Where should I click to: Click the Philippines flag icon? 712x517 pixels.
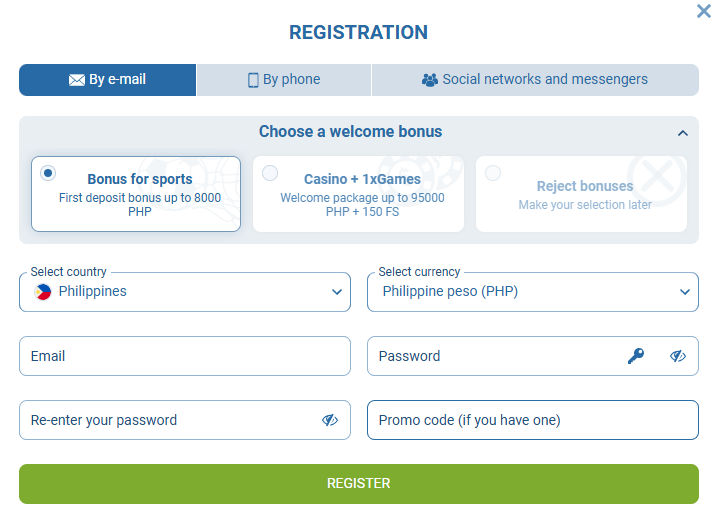click(43, 292)
